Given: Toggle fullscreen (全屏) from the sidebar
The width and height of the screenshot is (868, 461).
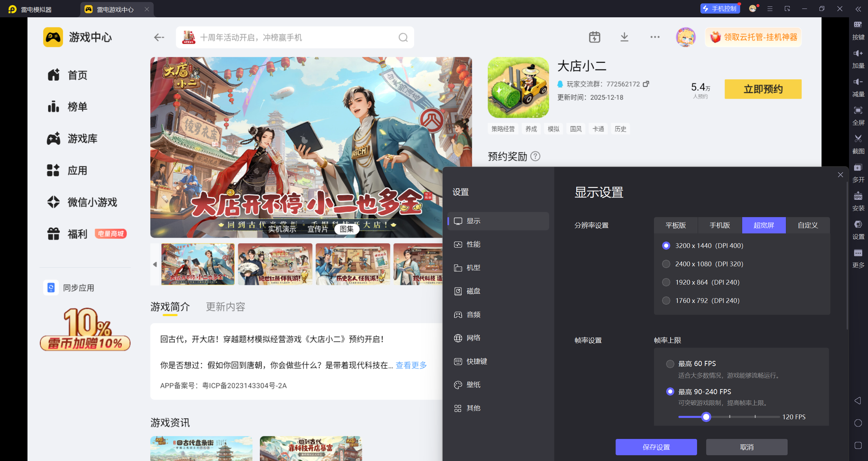Looking at the screenshot, I should 858,110.
